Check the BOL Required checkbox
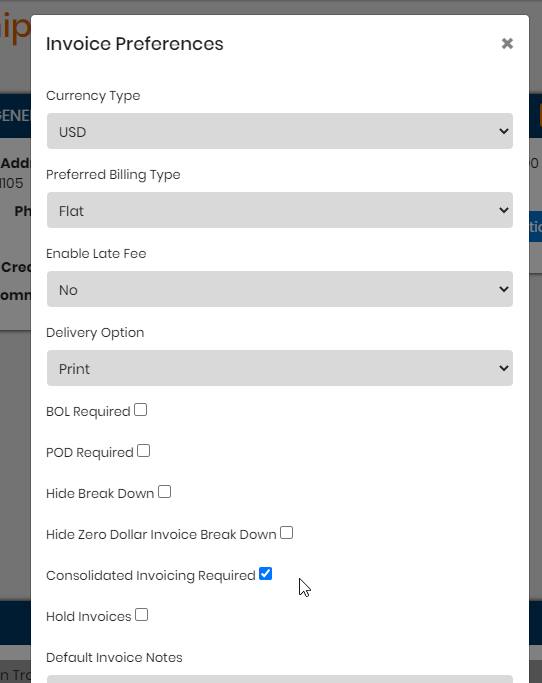 (x=141, y=410)
